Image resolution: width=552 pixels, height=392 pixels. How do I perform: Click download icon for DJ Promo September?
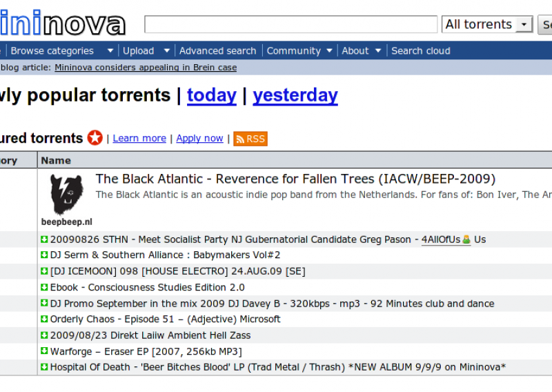pos(44,303)
